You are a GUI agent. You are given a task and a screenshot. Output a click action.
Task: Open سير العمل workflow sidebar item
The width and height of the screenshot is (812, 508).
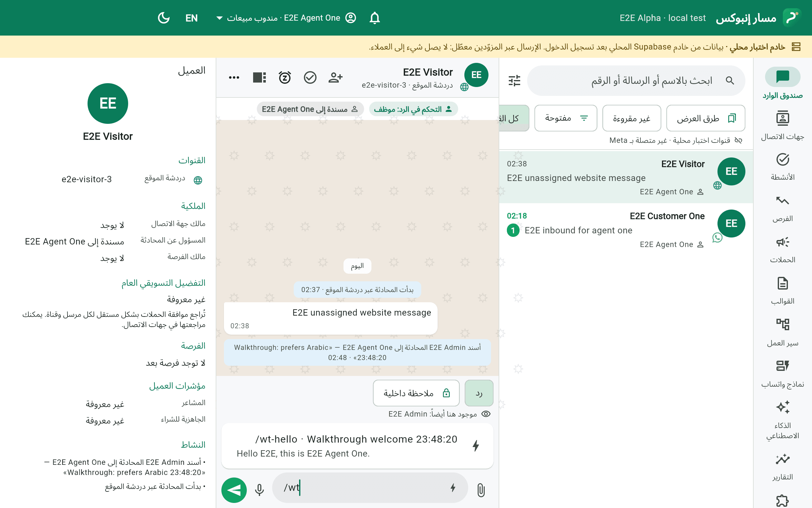783,333
